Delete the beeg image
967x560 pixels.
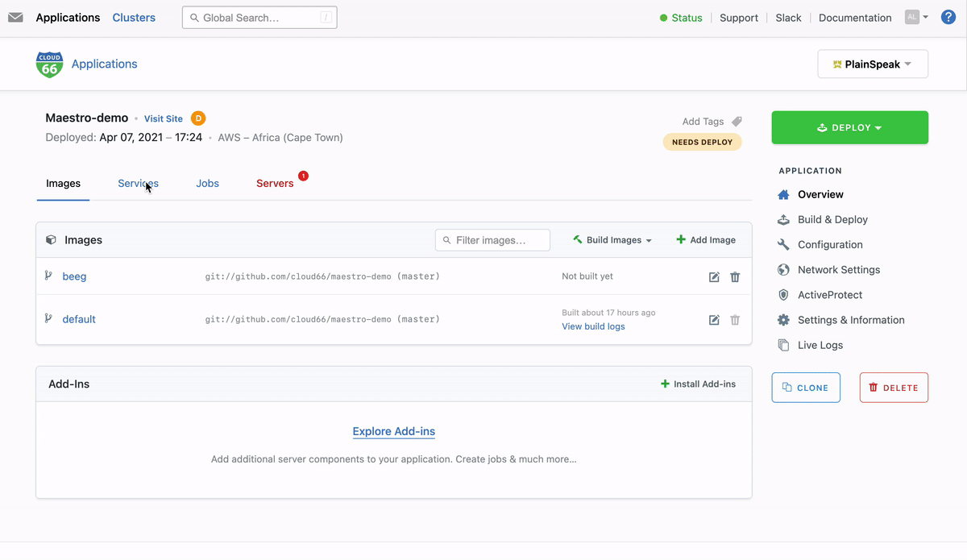pos(735,277)
